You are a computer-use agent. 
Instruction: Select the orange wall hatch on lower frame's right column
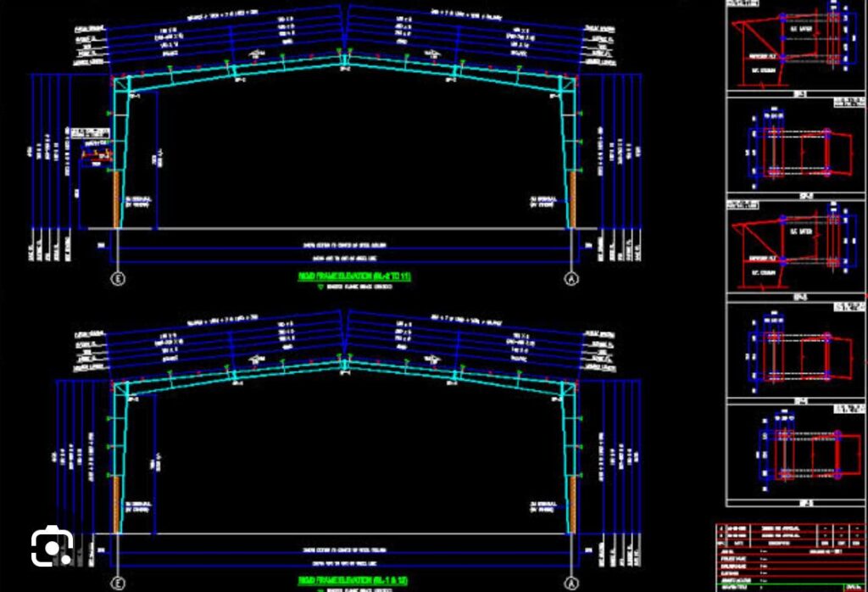pyautogui.click(x=574, y=504)
